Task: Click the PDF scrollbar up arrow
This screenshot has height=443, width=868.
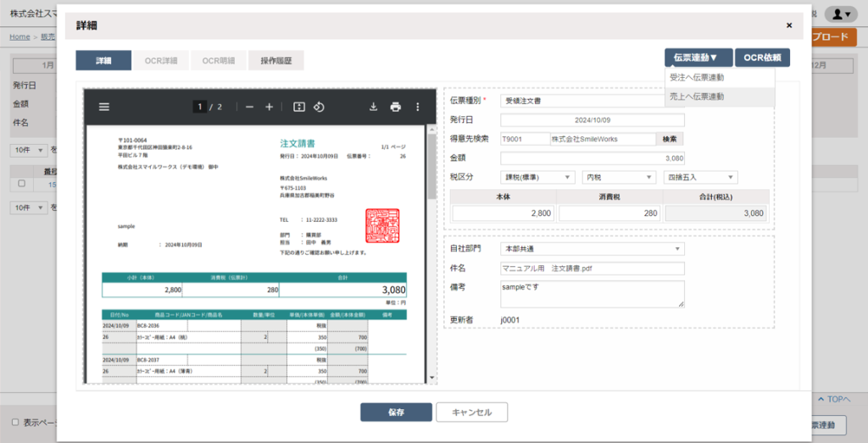Action: pos(431,129)
